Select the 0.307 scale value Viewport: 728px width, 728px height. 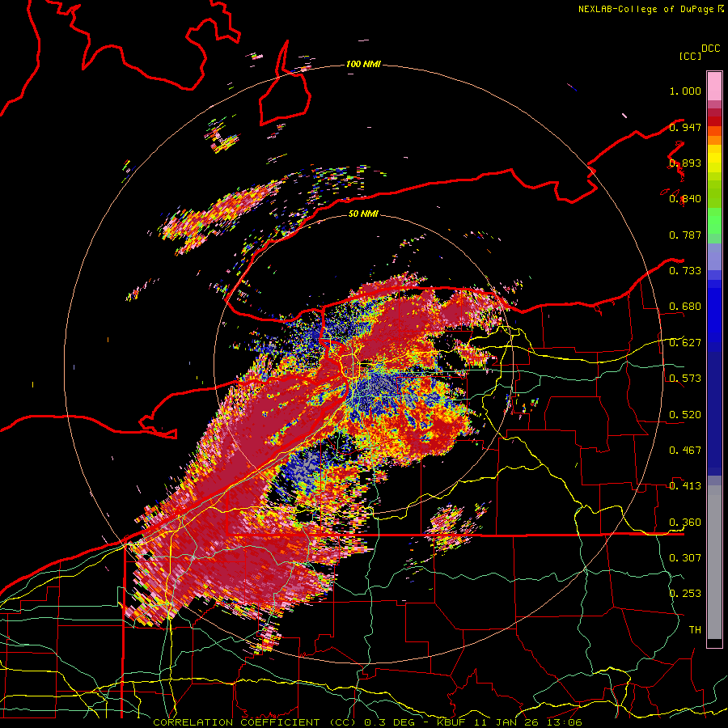pos(685,557)
